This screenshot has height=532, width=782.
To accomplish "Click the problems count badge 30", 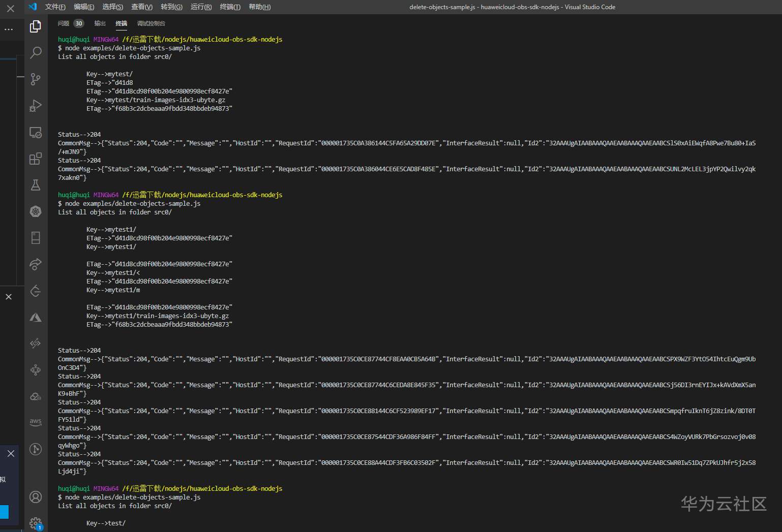I will pos(79,23).
